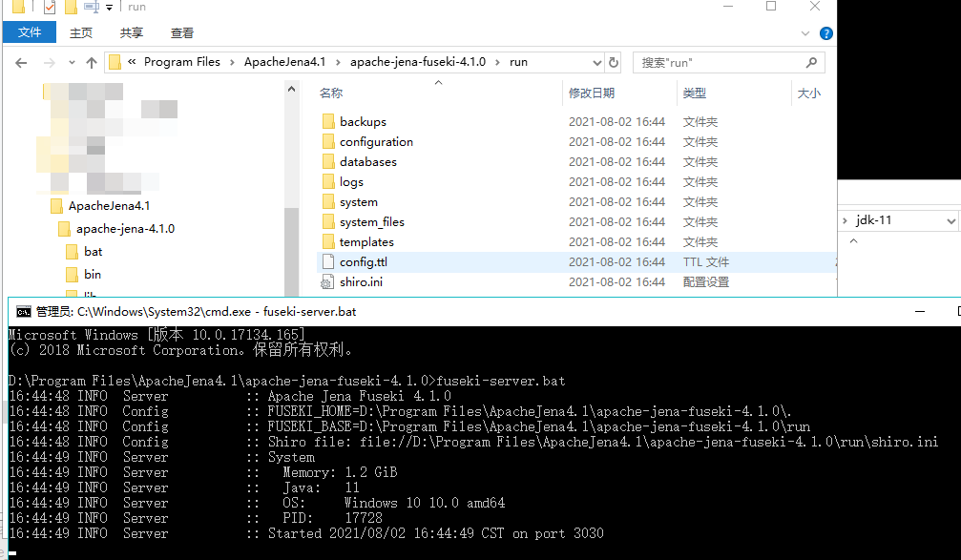
Task: Open the Customize Quick Access Toolbar dropdown
Action: 109,7
